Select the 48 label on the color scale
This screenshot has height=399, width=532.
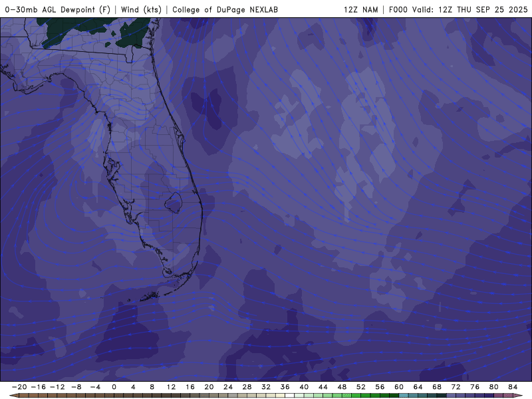click(342, 387)
